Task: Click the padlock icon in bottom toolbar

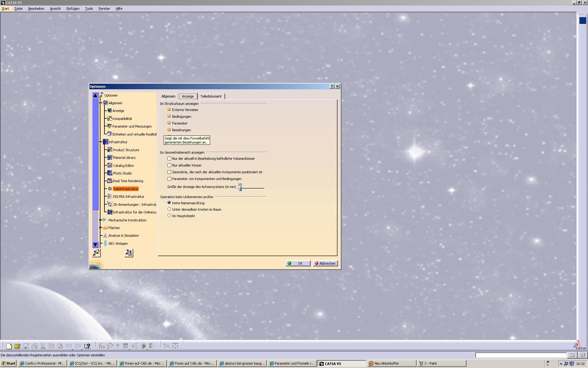Action: (144, 346)
